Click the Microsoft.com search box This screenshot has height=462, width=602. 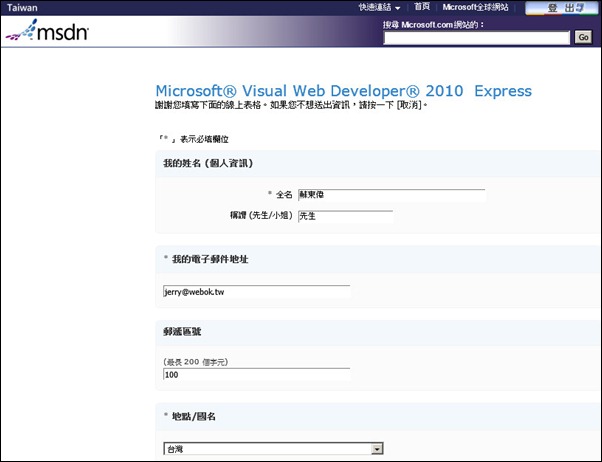pos(476,37)
